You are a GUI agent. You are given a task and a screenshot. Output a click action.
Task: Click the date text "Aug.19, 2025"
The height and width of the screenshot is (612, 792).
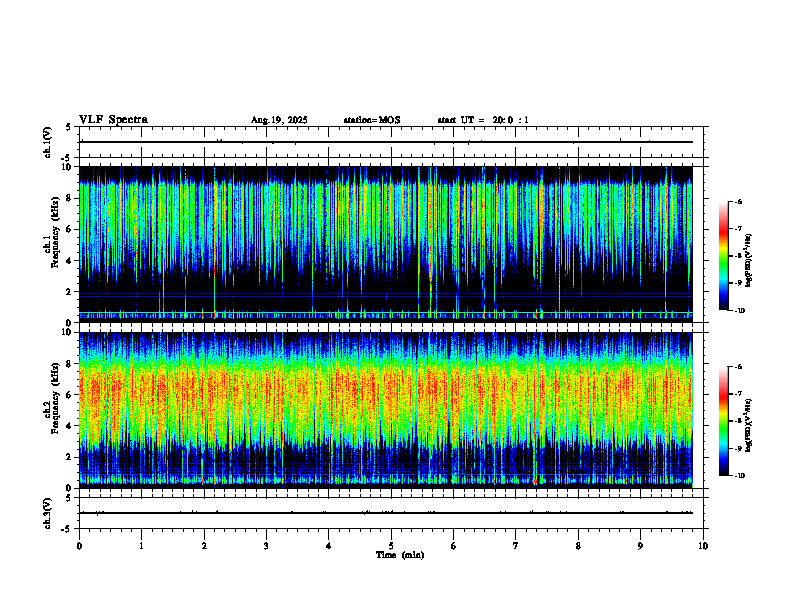(x=279, y=120)
